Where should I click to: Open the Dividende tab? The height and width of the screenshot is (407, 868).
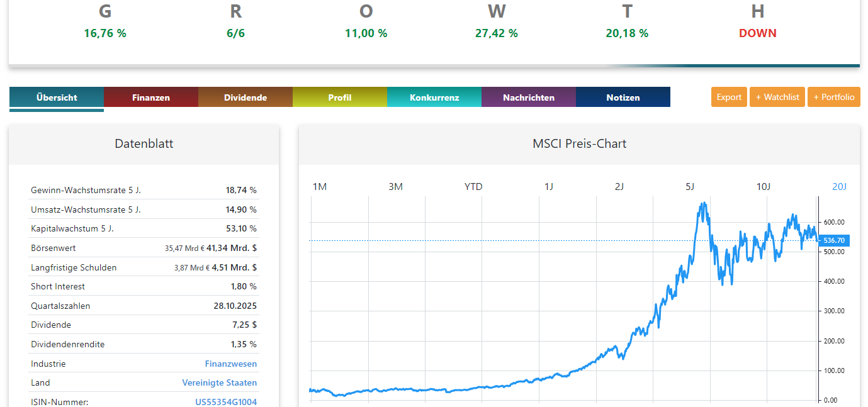click(245, 98)
